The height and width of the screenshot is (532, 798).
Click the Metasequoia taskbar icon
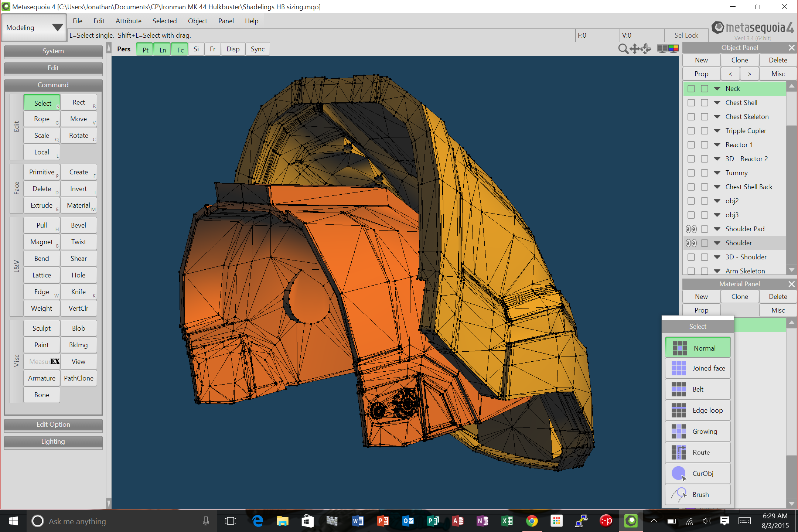click(x=631, y=521)
